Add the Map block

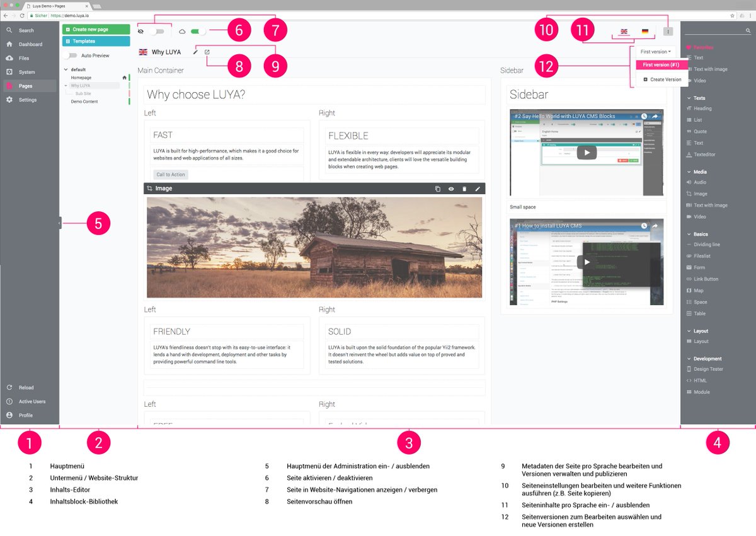[698, 291]
